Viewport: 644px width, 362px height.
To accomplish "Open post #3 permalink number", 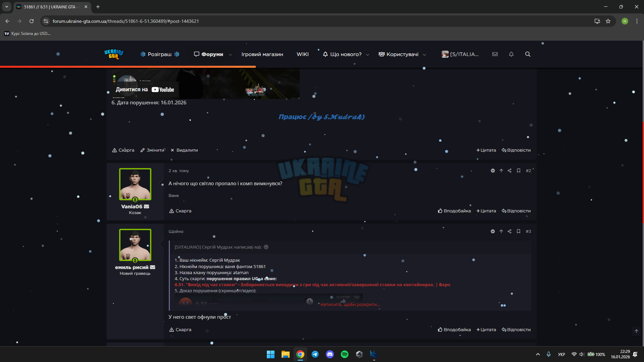I will [x=529, y=231].
